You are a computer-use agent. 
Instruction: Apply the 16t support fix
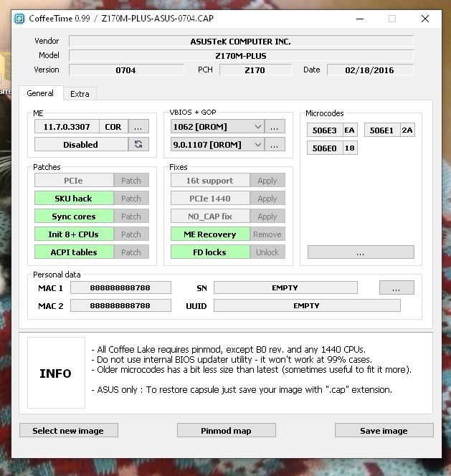coord(267,181)
